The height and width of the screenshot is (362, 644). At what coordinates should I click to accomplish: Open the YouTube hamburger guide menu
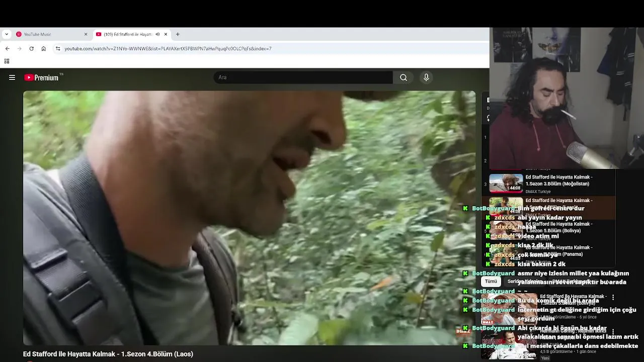tap(12, 77)
